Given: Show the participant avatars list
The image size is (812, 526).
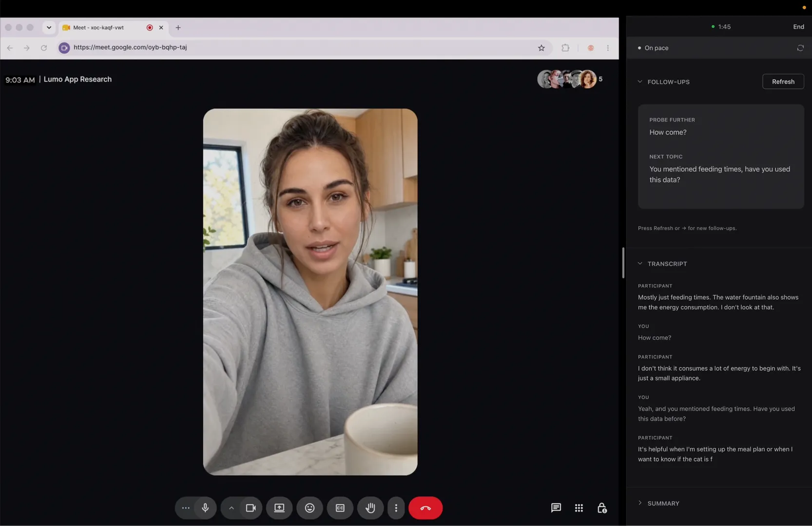Looking at the screenshot, I should [570, 79].
